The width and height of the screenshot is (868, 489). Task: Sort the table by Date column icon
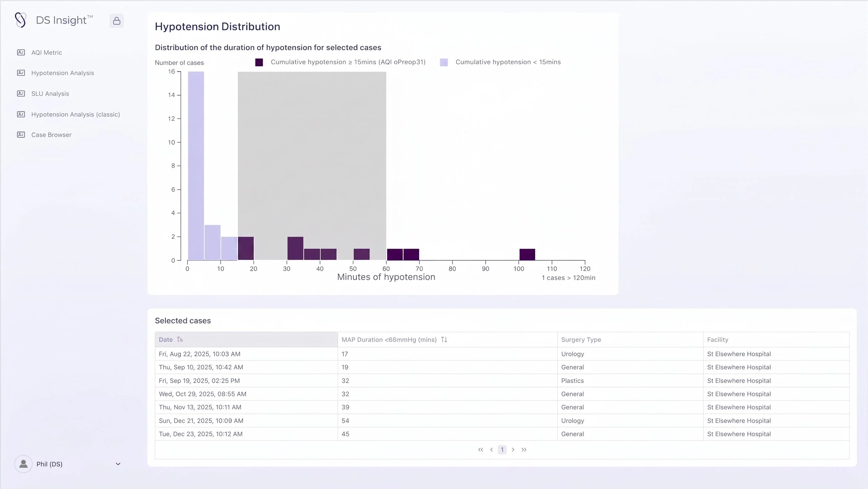(180, 339)
